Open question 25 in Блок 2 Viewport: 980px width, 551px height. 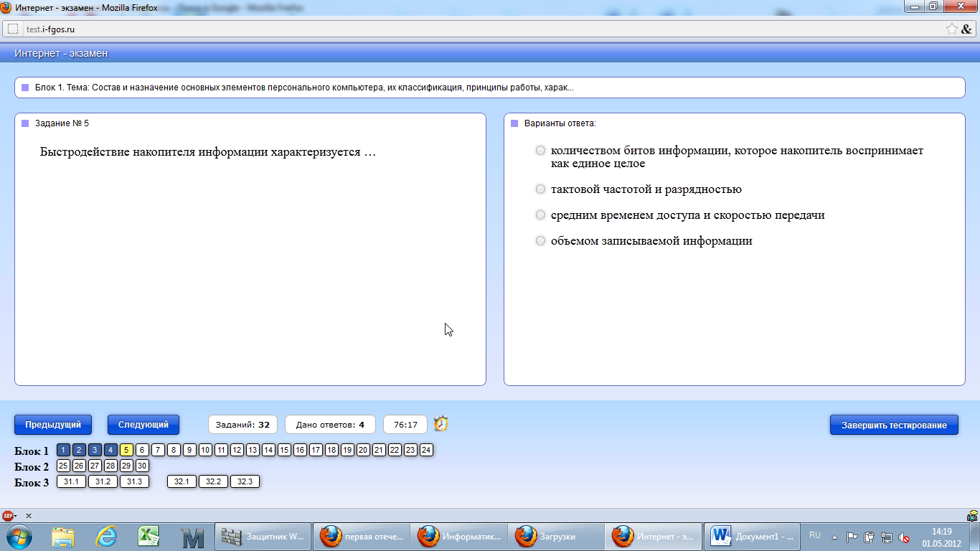(x=63, y=466)
